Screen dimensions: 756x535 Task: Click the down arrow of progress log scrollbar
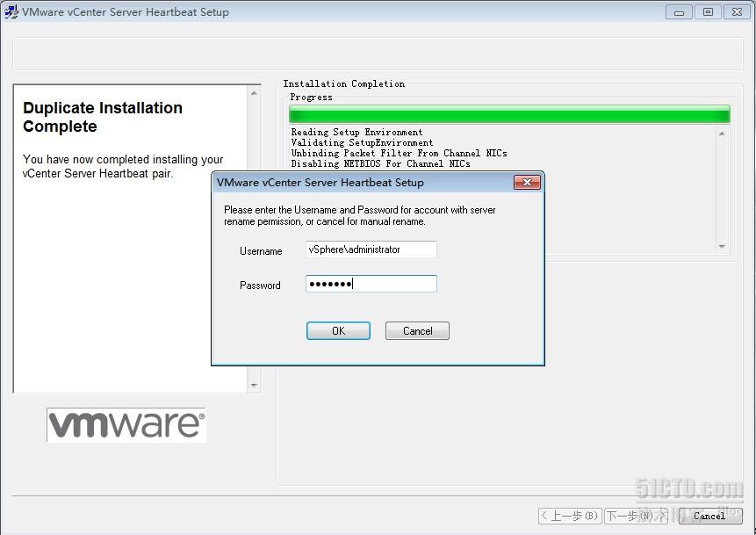pos(722,247)
